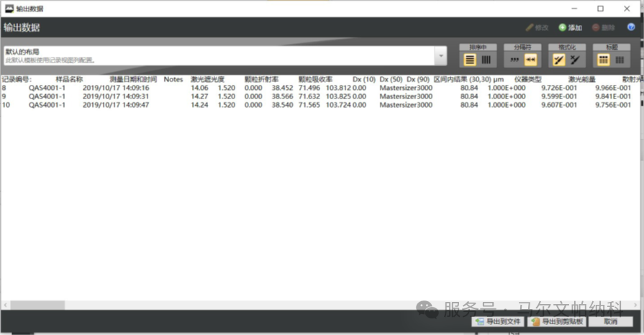Arrange output records in columns

pyautogui.click(x=486, y=60)
